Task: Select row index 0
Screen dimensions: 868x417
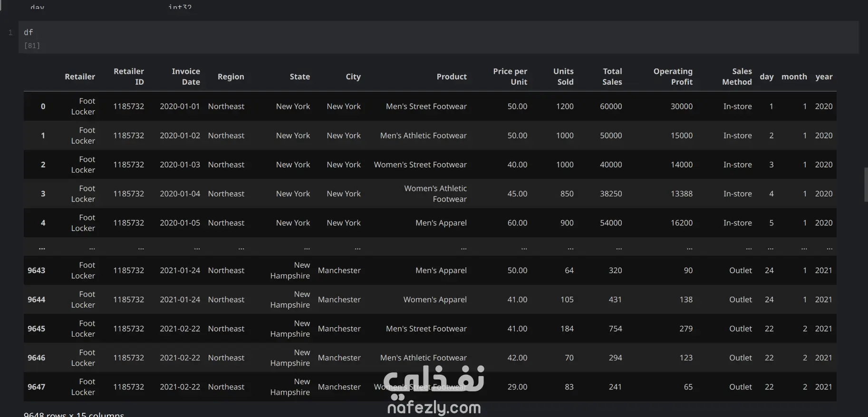Action: [x=43, y=107]
